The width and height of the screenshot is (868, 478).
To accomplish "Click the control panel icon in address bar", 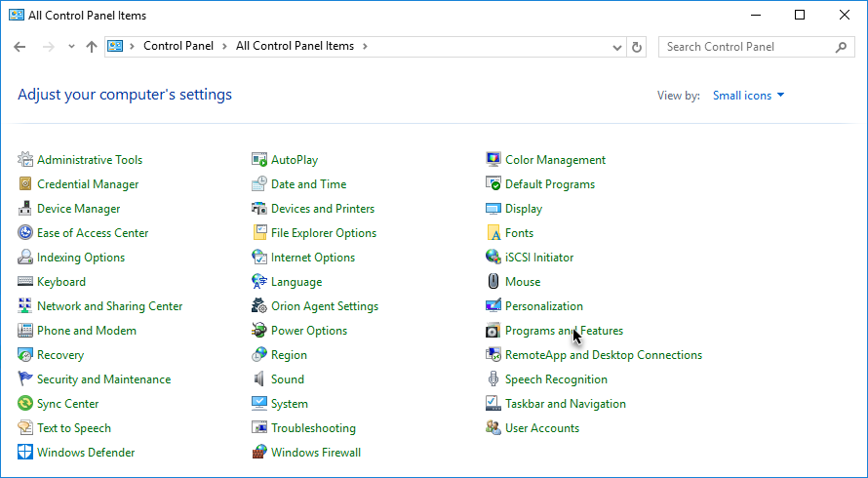I will 115,46.
